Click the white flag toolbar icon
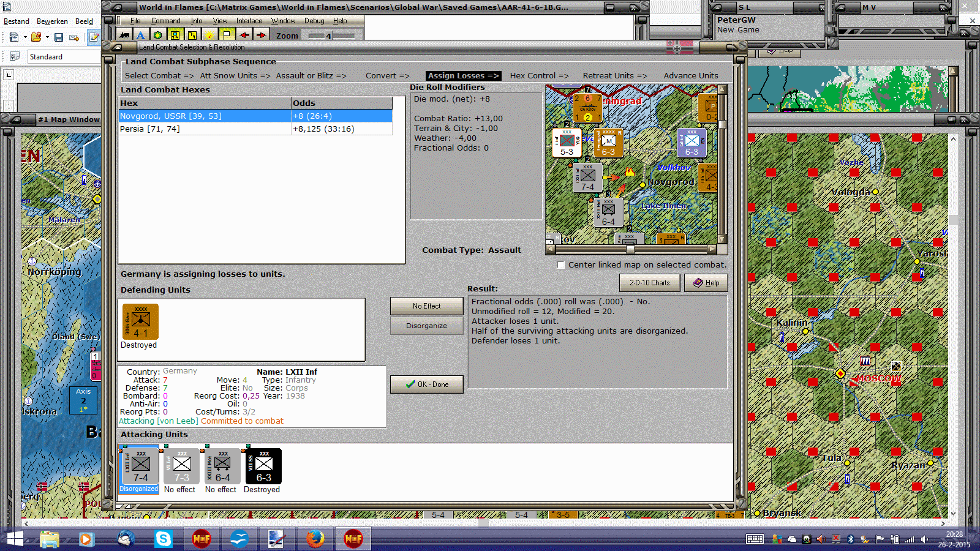Image resolution: width=980 pixels, height=551 pixels. coord(226,35)
